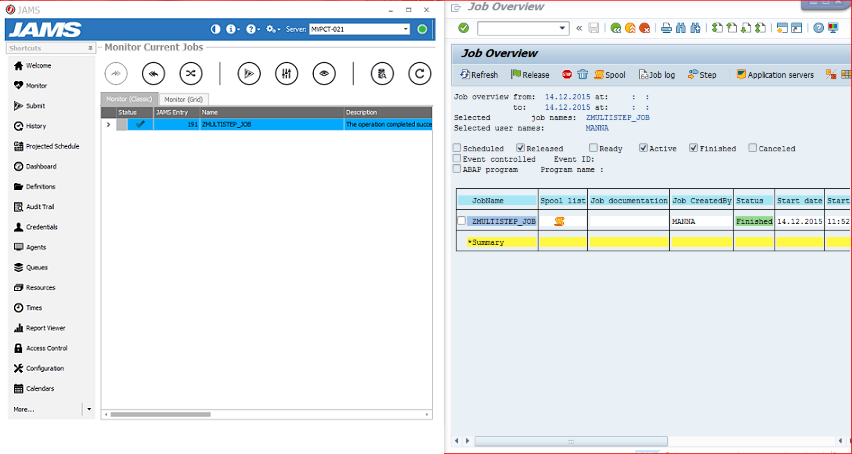Image resolution: width=852 pixels, height=454 pixels.
Task: Click the Finished status cell in SAP table
Action: click(754, 221)
